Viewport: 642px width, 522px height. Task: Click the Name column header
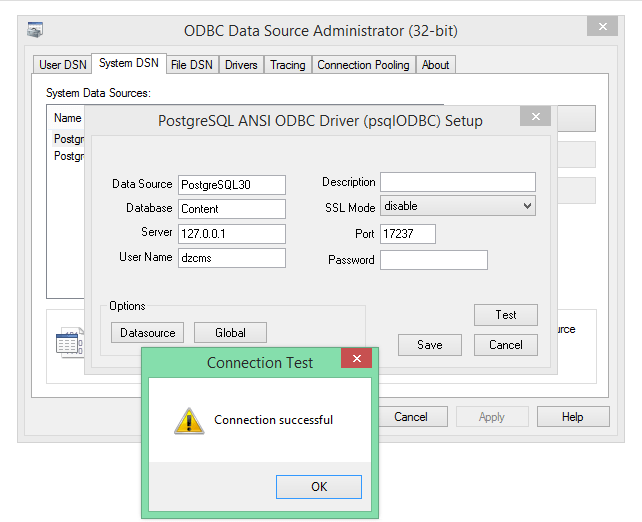(x=68, y=118)
